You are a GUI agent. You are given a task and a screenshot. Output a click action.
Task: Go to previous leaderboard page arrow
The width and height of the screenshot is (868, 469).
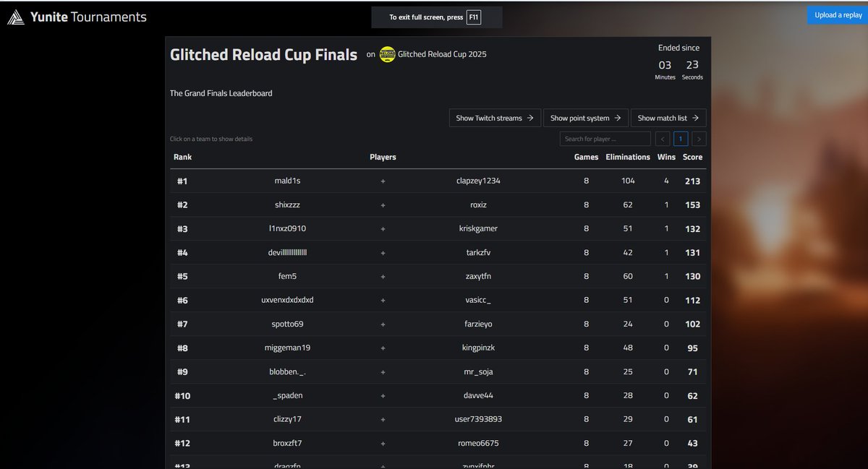663,139
